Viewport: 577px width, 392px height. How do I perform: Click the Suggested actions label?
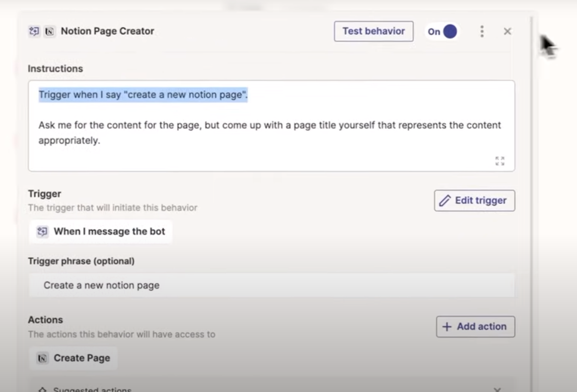pos(92,389)
